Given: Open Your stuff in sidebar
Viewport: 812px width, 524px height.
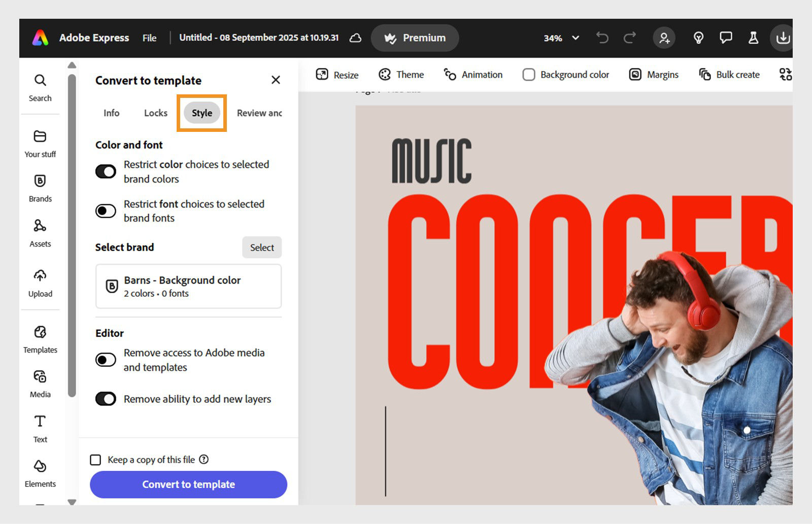Looking at the screenshot, I should (x=40, y=144).
